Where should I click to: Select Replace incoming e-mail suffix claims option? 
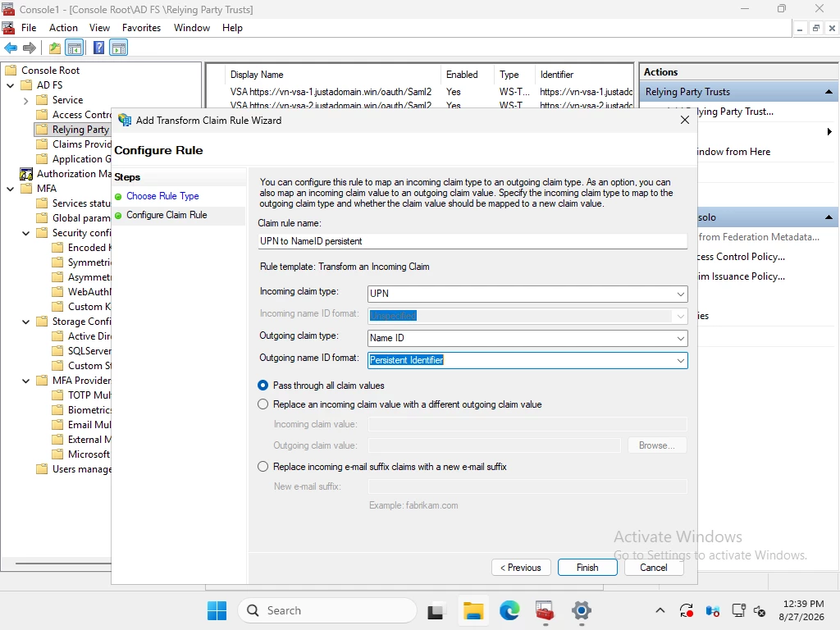pyautogui.click(x=263, y=467)
